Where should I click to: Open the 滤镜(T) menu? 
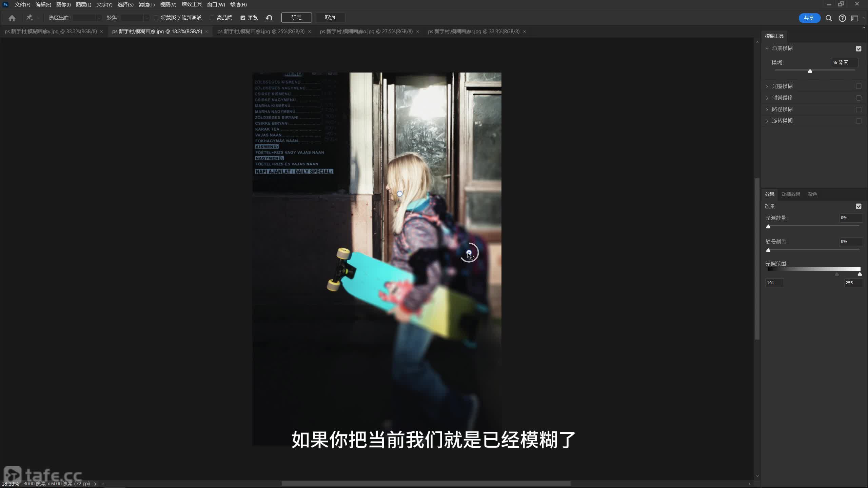pyautogui.click(x=146, y=5)
